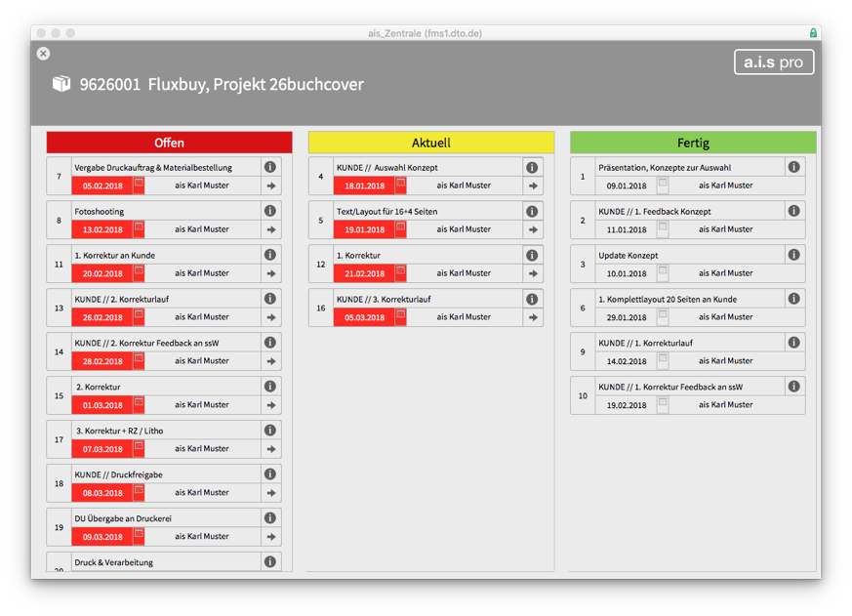
Task: Close the project view with the round X button
Action: coord(44,54)
